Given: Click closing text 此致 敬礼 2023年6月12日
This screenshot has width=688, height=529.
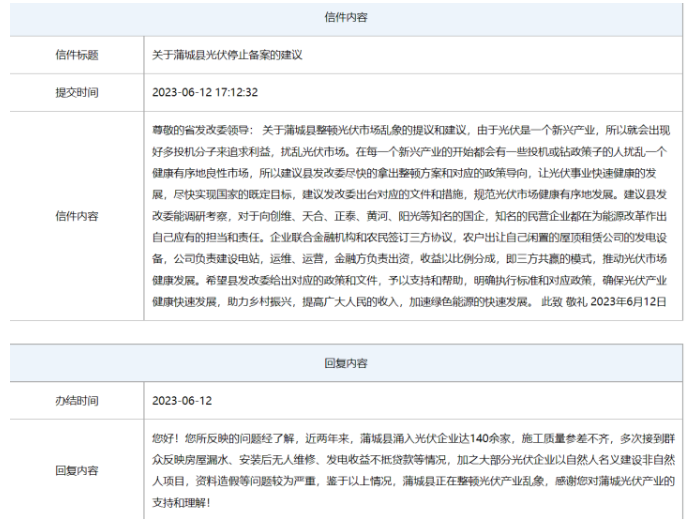Looking at the screenshot, I should [604, 302].
